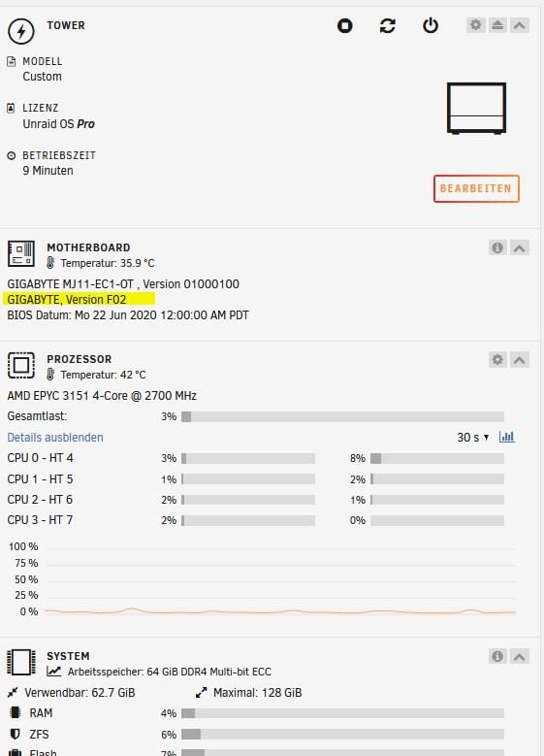Click the stop array icon
The image size is (544, 756).
pos(344,25)
